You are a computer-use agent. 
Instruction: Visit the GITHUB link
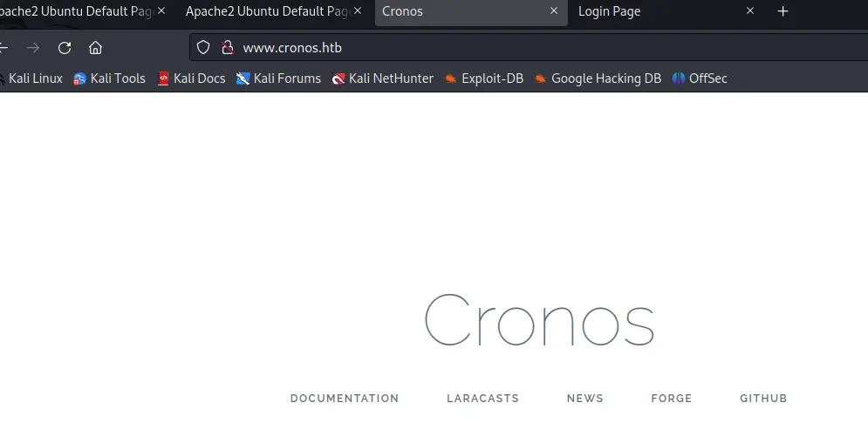763,399
